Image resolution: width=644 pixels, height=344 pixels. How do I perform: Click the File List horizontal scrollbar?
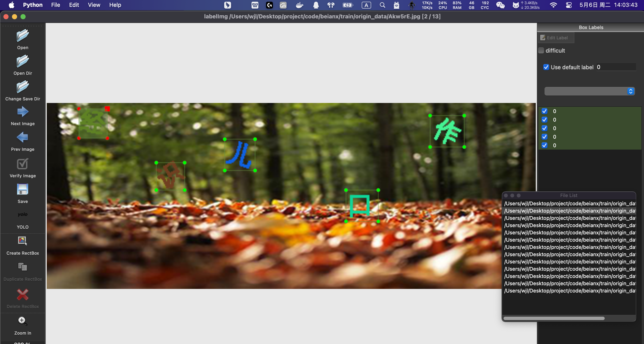[554, 318]
